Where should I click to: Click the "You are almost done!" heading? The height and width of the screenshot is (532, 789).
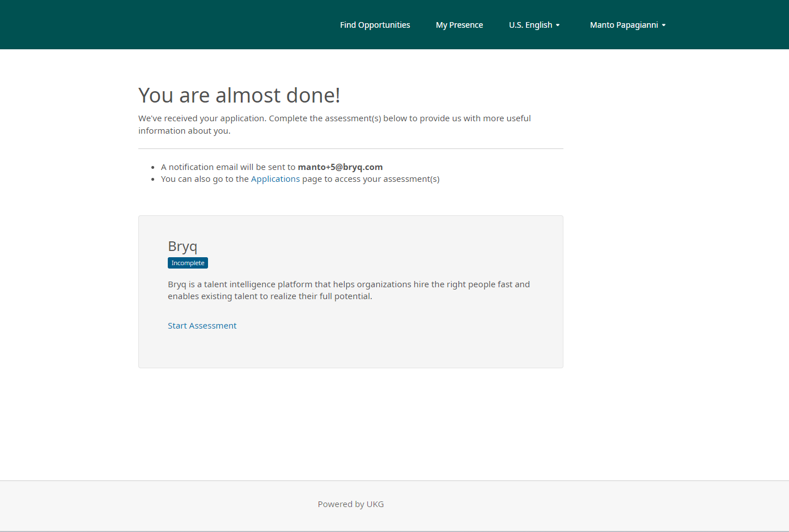tap(239, 95)
